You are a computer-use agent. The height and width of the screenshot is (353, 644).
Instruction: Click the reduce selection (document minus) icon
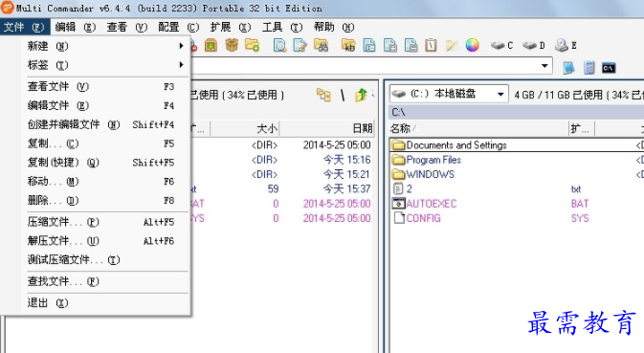411,45
